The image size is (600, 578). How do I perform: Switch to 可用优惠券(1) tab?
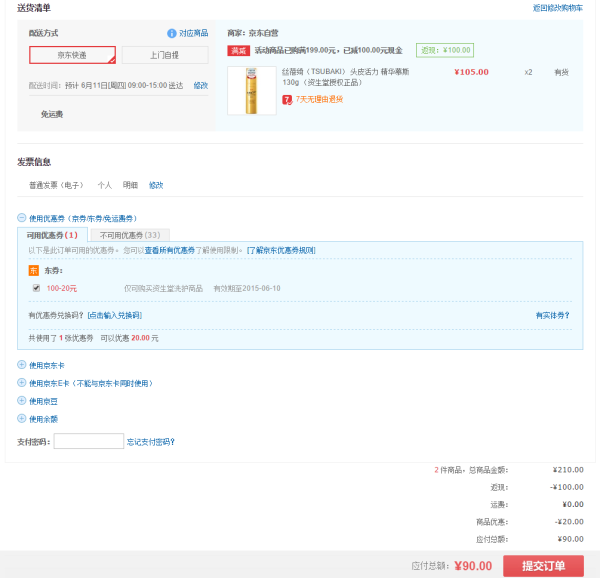(52, 235)
